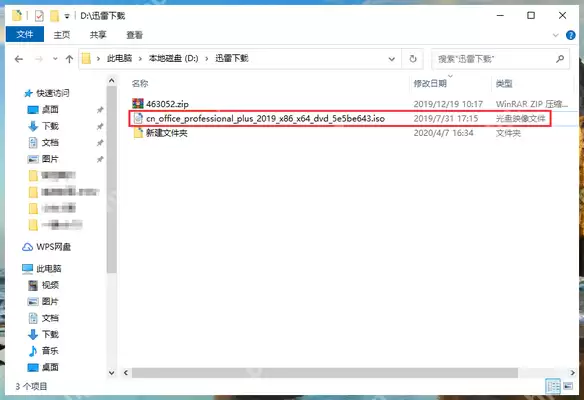Screen dimensions: 584x400
Task: Open 视频 under 此电脑
Action: [50, 285]
